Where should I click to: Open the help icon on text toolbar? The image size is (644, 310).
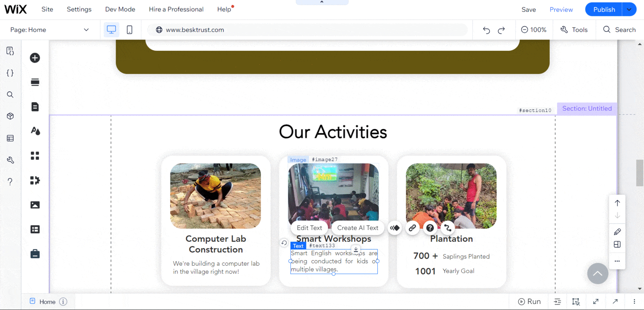[430, 228]
